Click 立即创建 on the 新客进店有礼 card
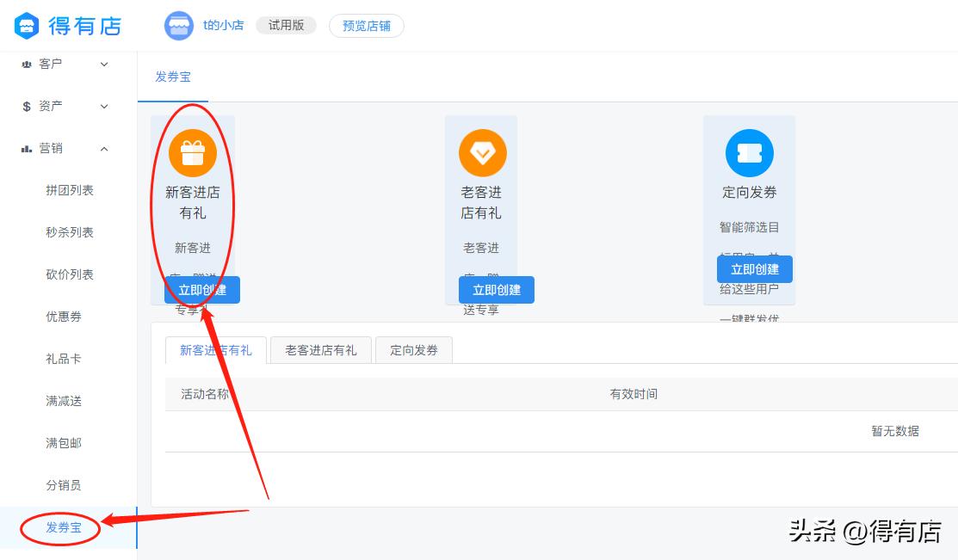 click(x=202, y=290)
